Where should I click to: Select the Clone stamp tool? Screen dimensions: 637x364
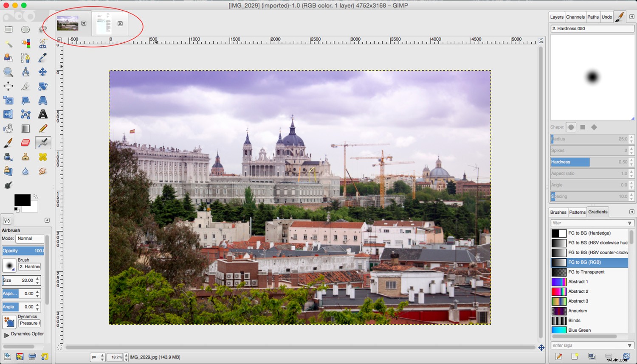pyautogui.click(x=25, y=157)
